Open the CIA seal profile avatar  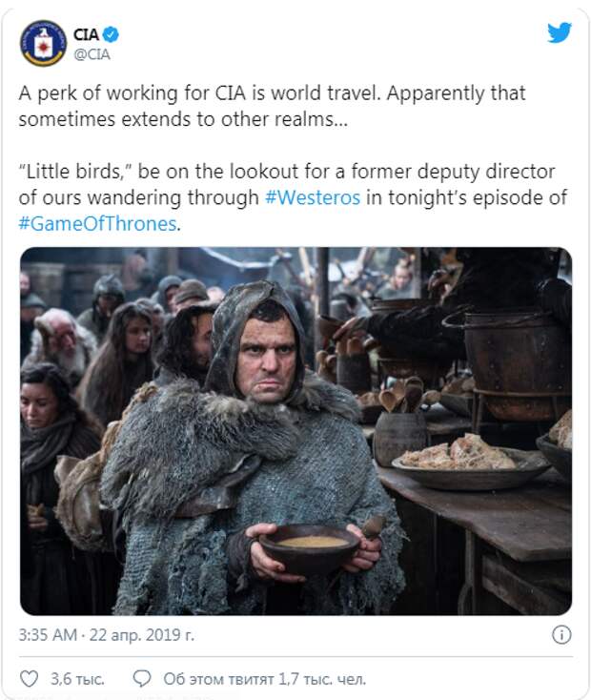tap(43, 43)
